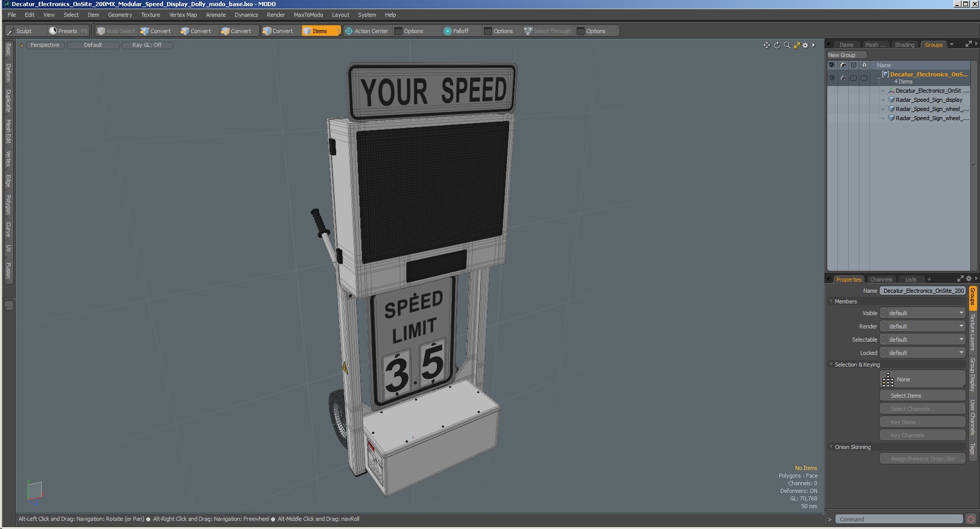Image resolution: width=980 pixels, height=529 pixels.
Task: Open the Texture Layers vertical tab
Action: [x=972, y=332]
